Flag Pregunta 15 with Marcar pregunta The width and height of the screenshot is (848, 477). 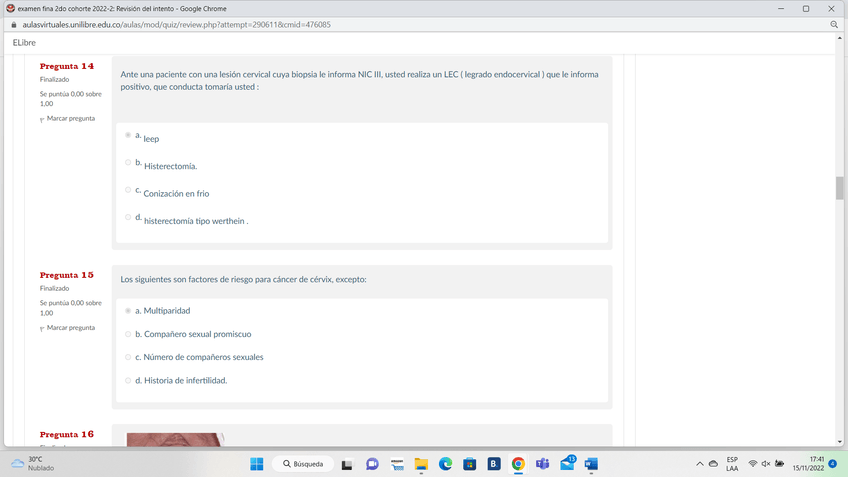[68, 328]
